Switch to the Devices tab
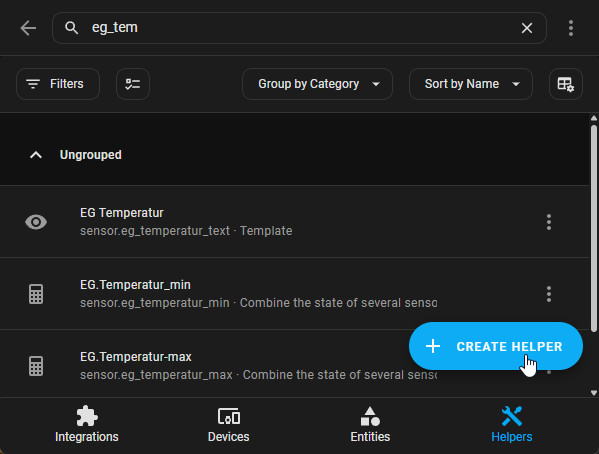This screenshot has height=454, width=599. click(228, 424)
